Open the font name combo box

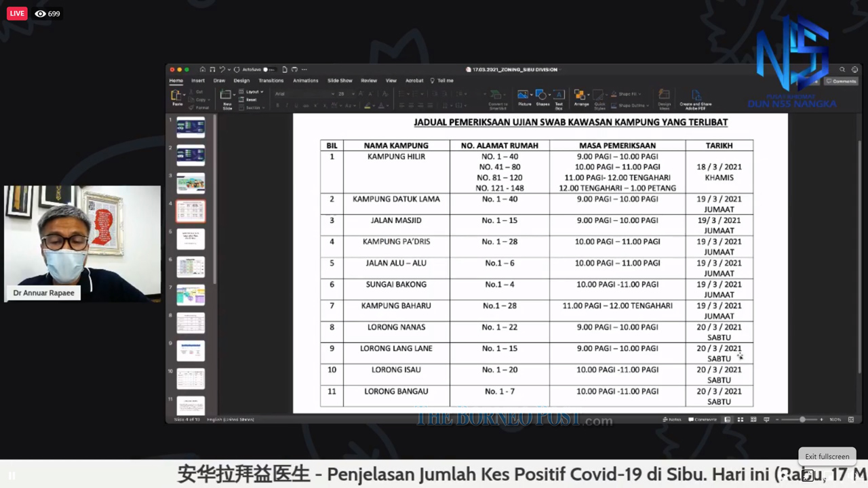[x=304, y=94]
